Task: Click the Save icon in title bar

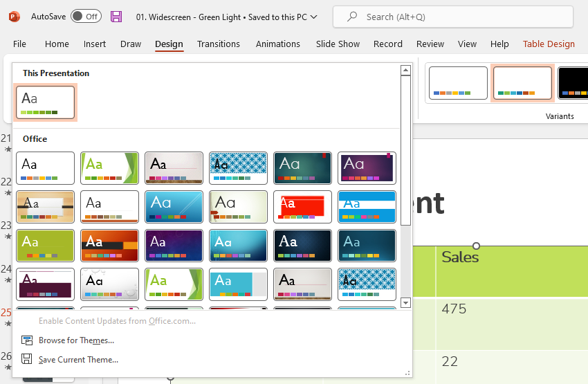Action: [x=116, y=16]
